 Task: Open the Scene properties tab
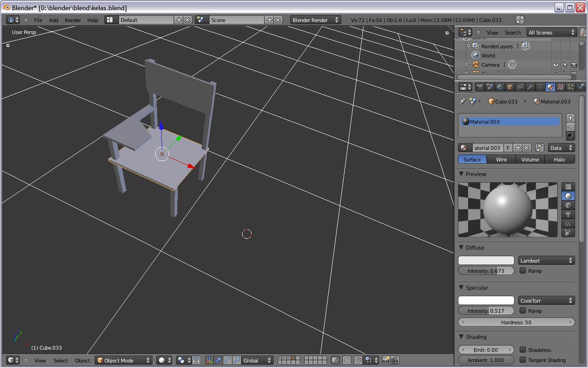point(490,87)
